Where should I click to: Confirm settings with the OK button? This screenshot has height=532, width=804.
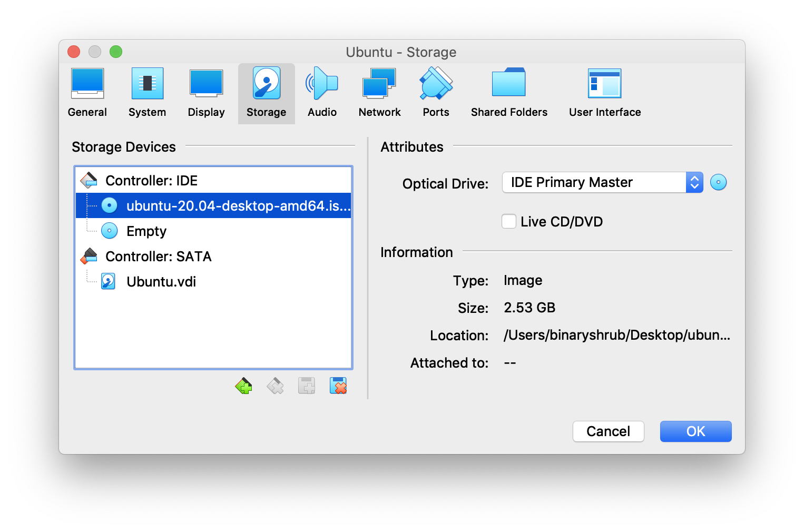pos(696,431)
